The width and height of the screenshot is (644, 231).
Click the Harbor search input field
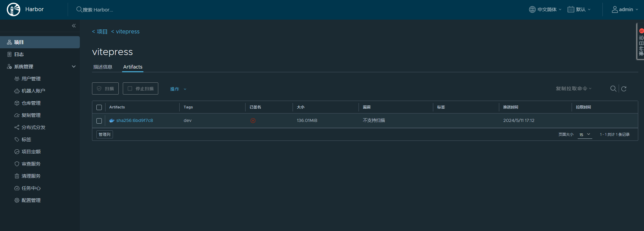[98, 10]
